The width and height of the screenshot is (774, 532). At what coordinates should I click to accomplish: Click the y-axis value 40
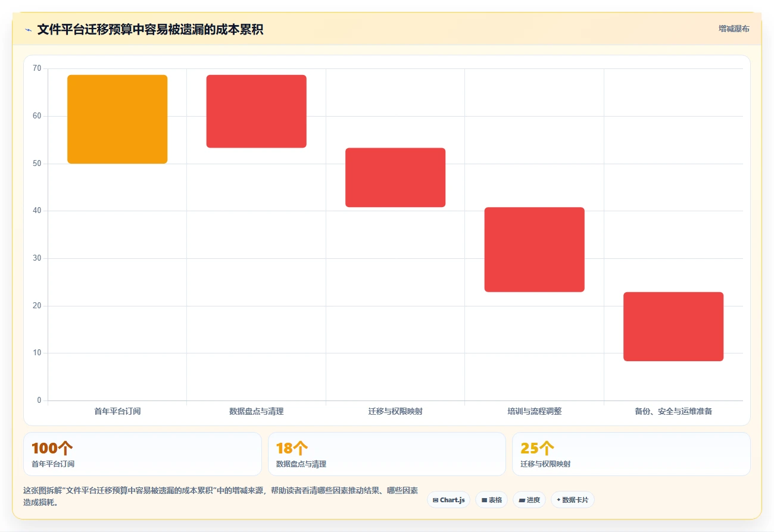coord(37,211)
